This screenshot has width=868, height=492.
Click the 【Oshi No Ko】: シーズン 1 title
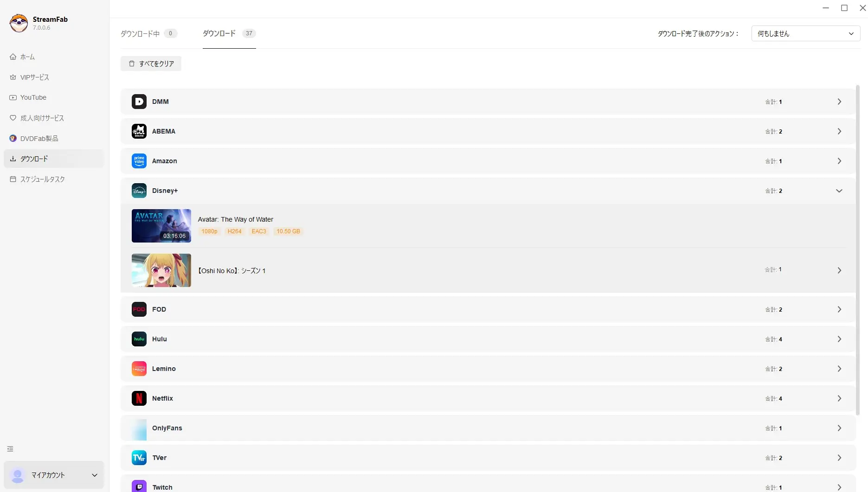click(232, 271)
